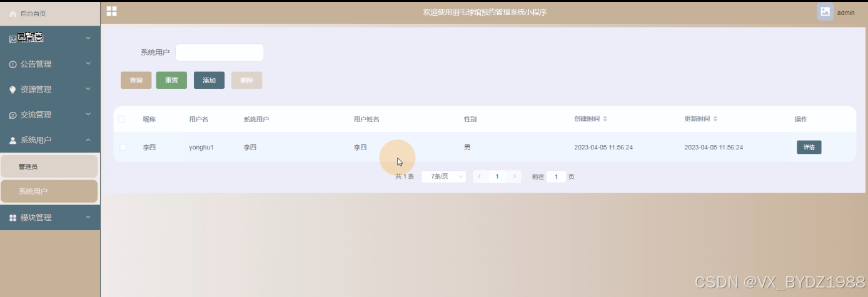
Task: Click the 资源管理 lightbulb icon
Action: (13, 90)
